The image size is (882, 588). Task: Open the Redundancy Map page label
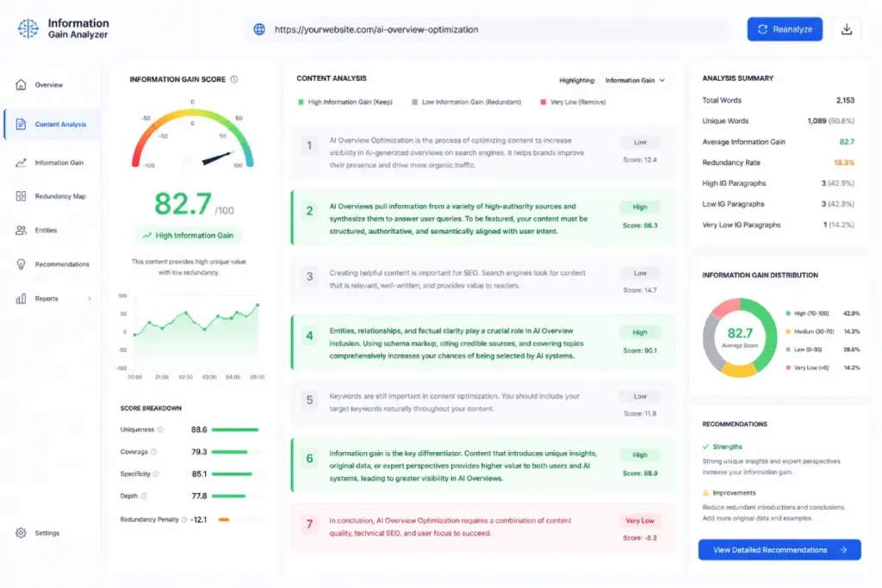(60, 196)
